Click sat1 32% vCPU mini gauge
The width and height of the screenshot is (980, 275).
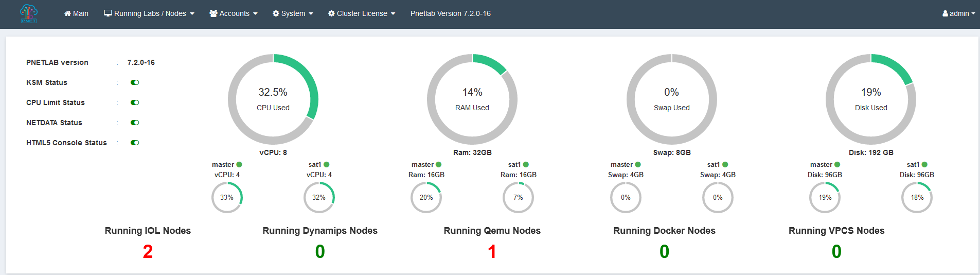319,197
